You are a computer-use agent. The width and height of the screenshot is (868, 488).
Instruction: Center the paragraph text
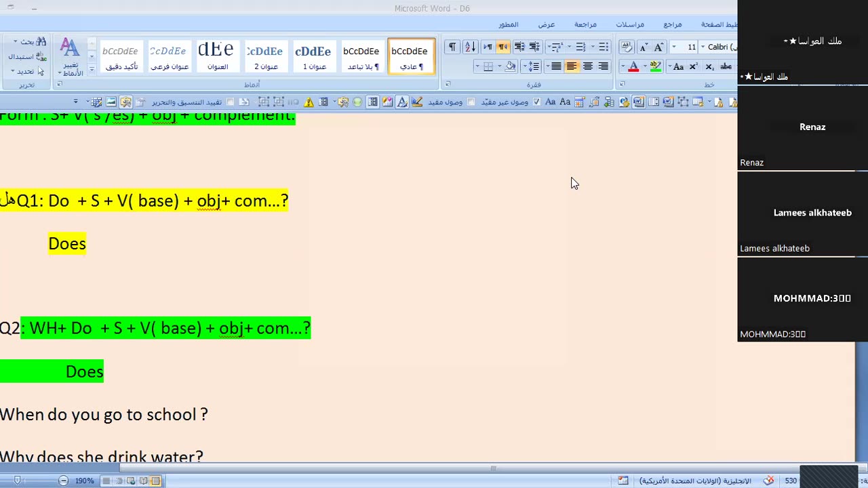pos(588,66)
